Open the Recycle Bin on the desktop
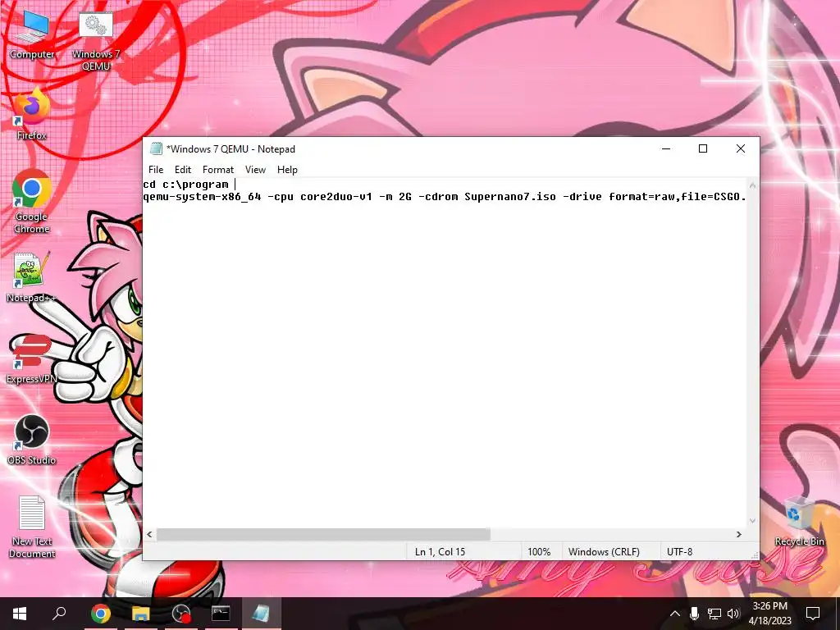 coord(799,522)
